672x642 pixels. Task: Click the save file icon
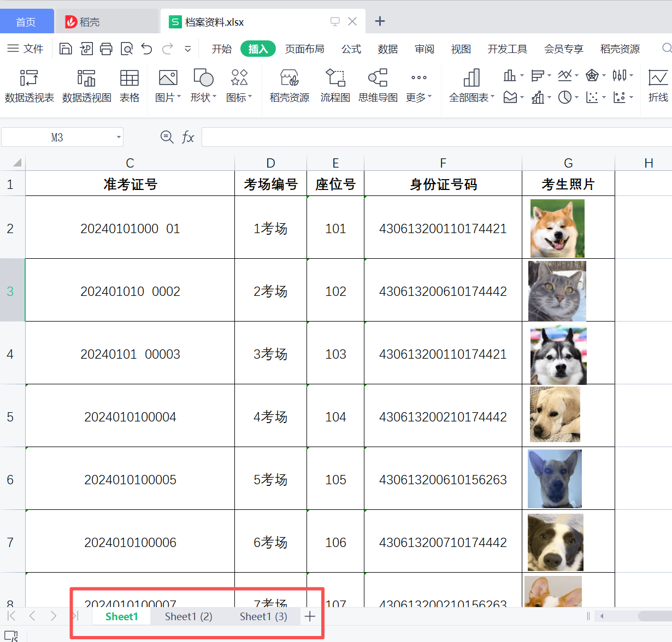pos(66,49)
